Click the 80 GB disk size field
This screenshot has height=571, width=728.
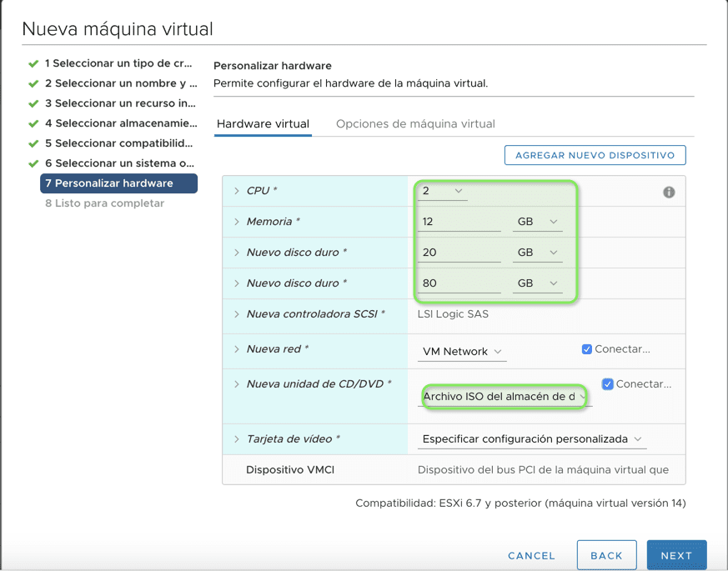point(459,283)
